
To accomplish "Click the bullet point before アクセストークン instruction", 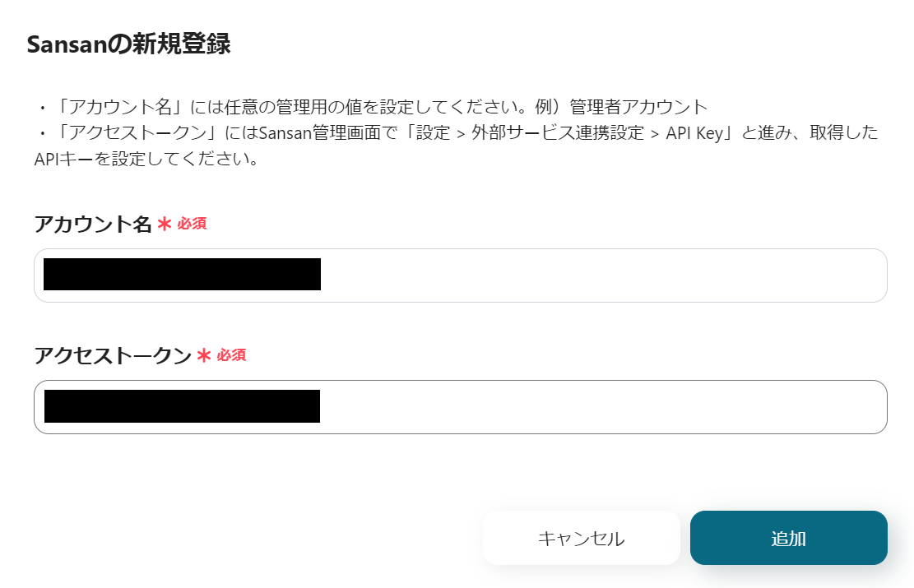I will point(41,132).
